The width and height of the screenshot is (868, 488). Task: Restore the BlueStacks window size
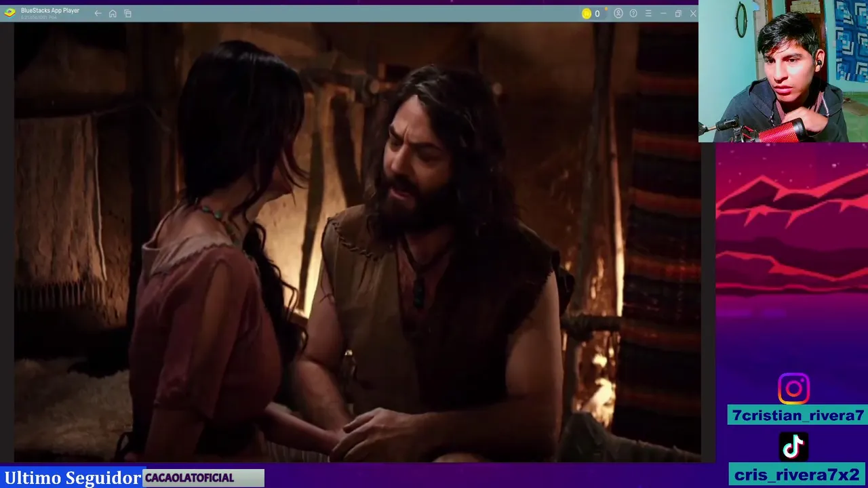click(678, 14)
